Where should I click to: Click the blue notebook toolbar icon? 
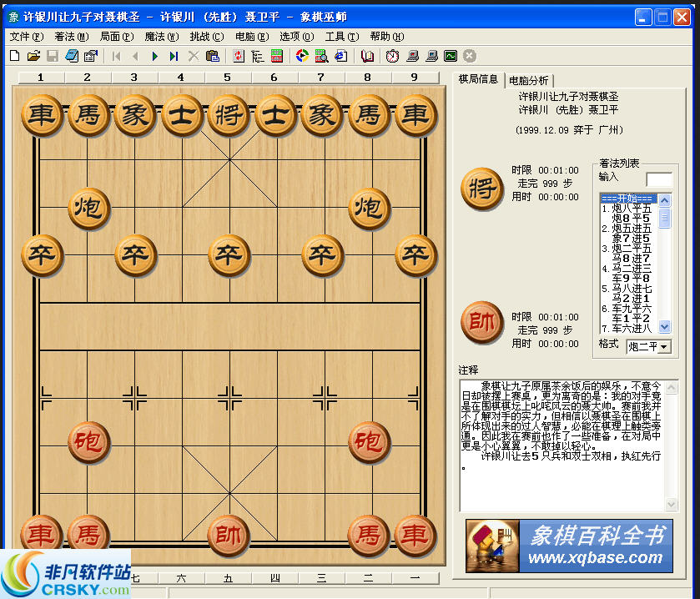(72, 56)
